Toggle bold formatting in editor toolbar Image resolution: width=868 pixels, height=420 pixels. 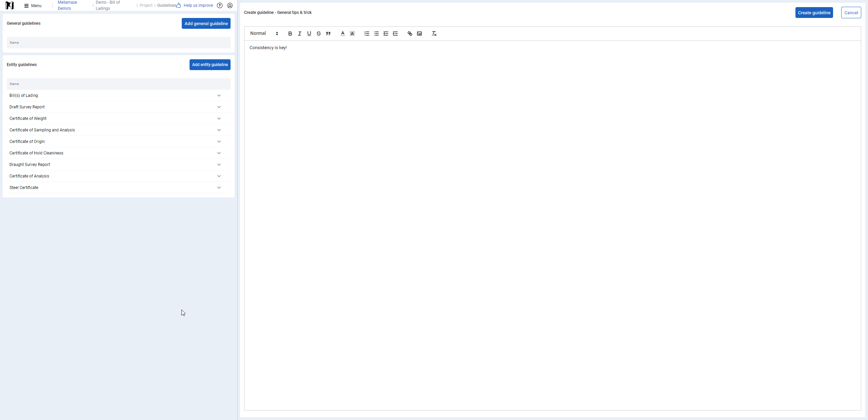pyautogui.click(x=290, y=34)
